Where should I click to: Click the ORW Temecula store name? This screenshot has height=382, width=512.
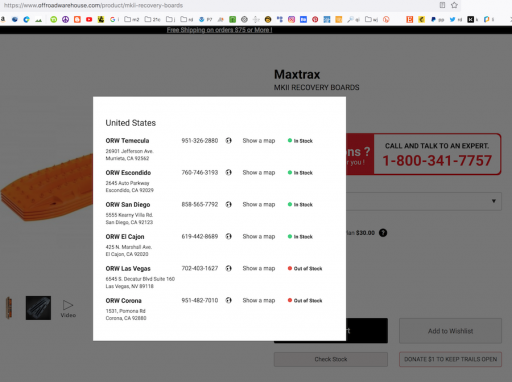(x=127, y=141)
